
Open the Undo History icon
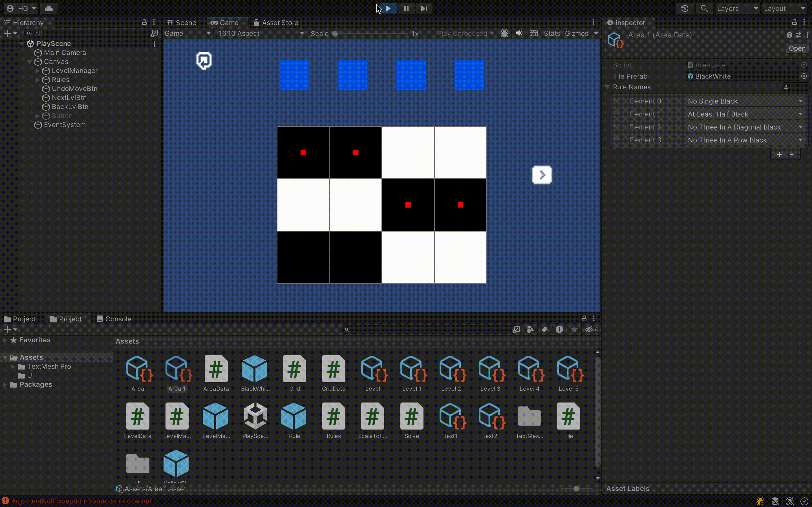(x=685, y=8)
